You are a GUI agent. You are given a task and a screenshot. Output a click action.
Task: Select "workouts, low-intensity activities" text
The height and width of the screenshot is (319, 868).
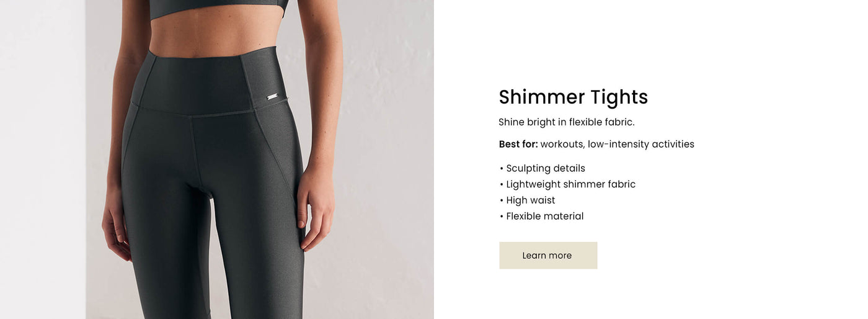[617, 144]
